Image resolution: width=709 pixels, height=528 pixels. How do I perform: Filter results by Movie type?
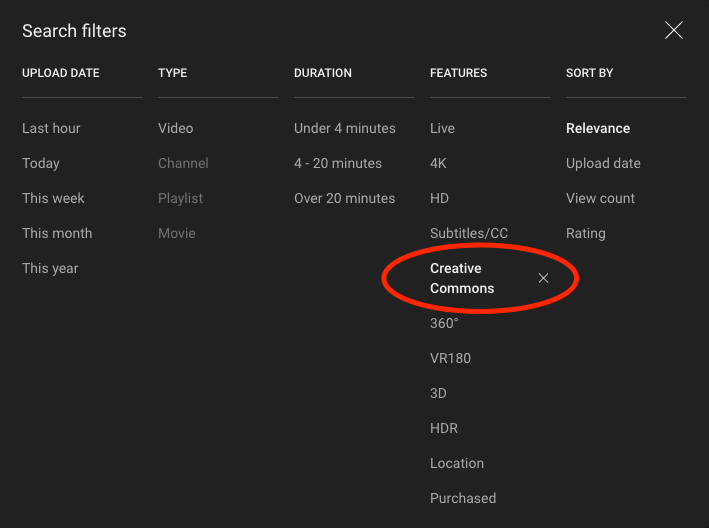click(177, 233)
